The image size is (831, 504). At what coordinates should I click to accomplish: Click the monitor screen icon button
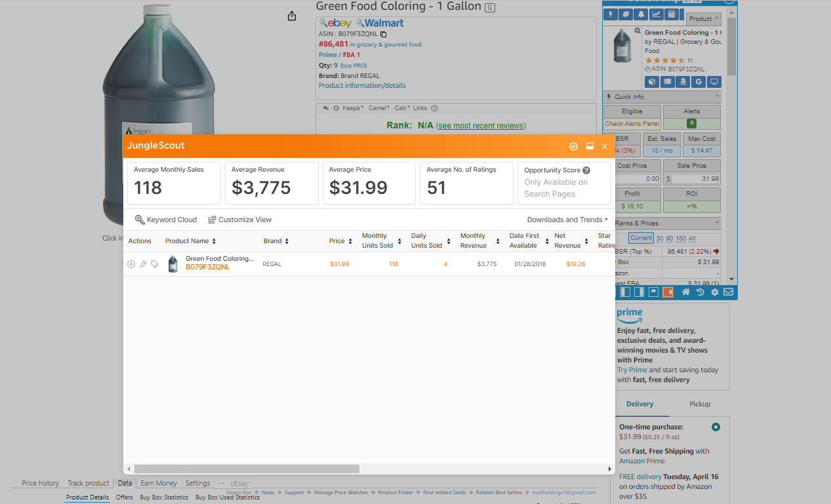coord(714,82)
